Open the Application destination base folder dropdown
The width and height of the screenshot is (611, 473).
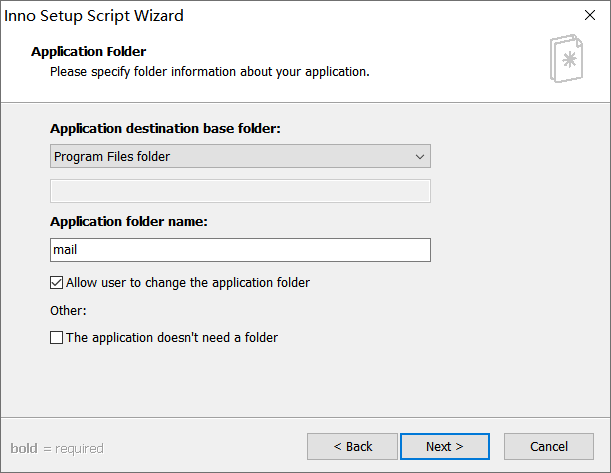(x=240, y=156)
